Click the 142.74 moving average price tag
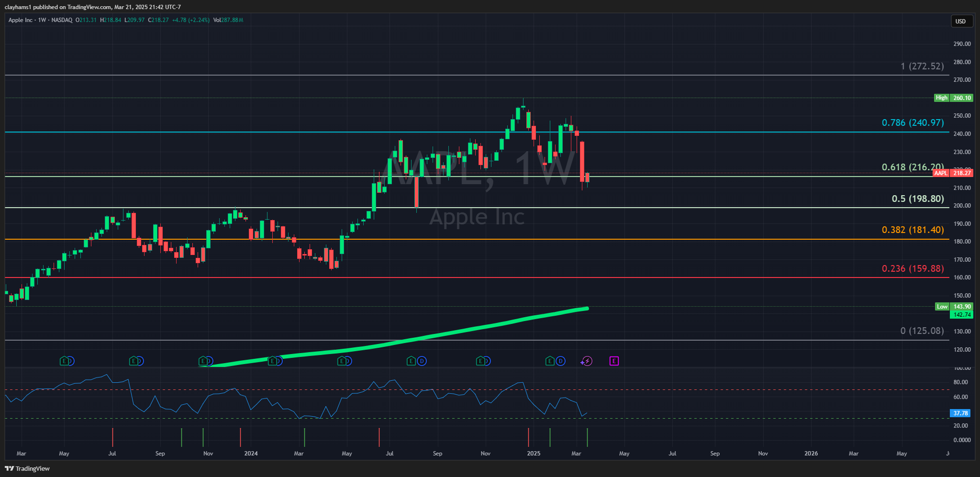The height and width of the screenshot is (477, 980). point(961,315)
